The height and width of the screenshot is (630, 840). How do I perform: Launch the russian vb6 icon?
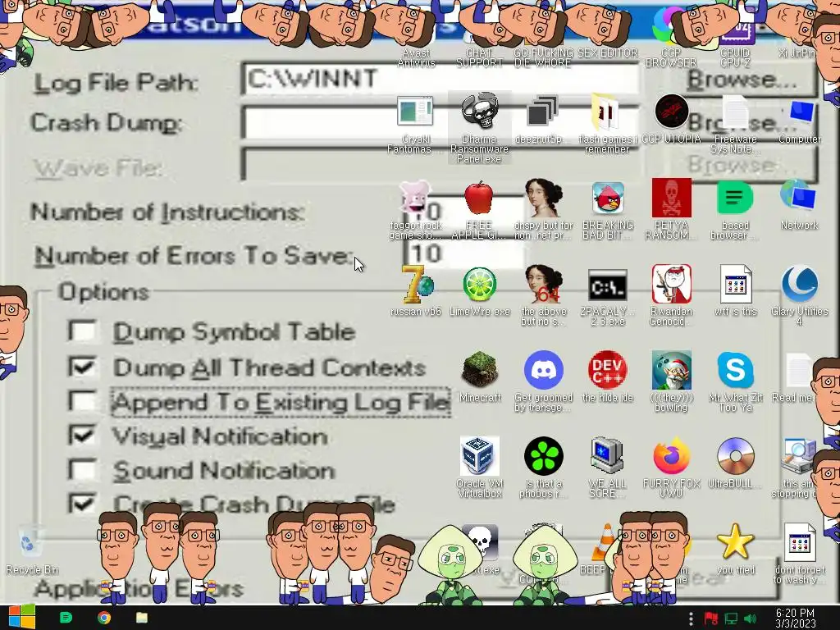[x=416, y=285]
